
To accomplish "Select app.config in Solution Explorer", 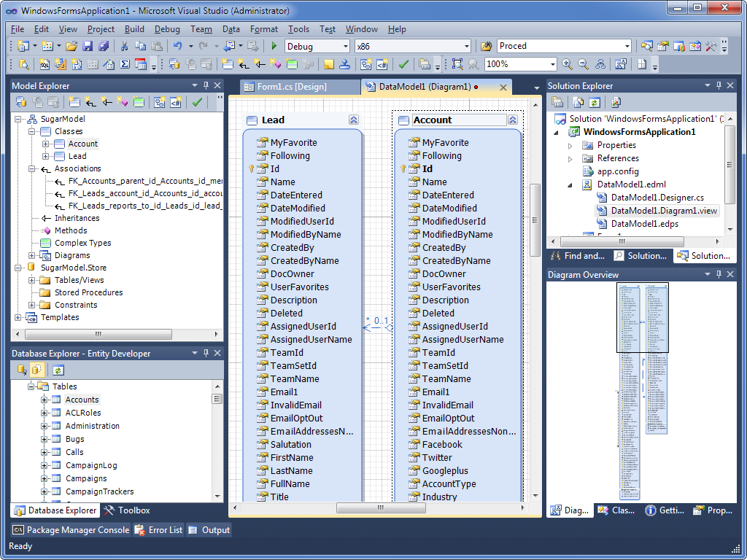I will [x=618, y=171].
